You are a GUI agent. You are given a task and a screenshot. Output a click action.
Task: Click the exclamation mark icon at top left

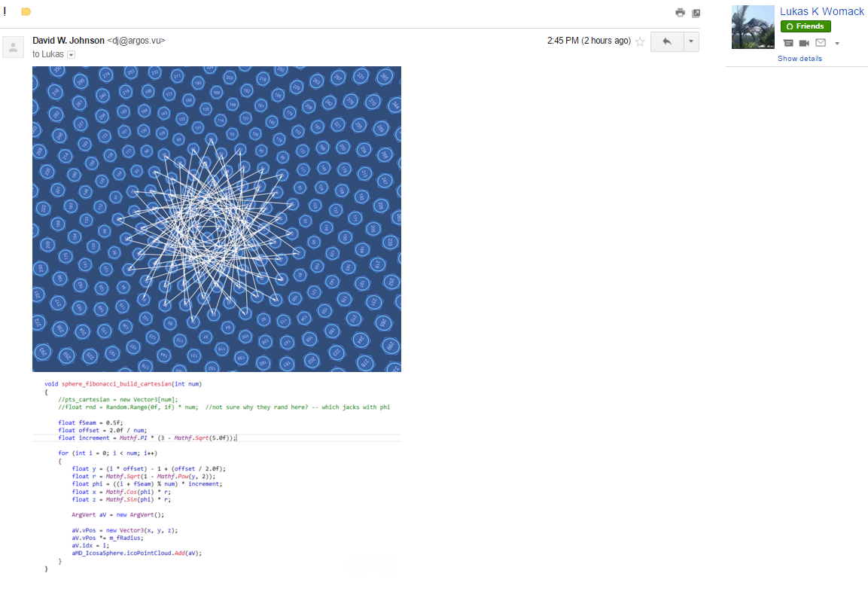coord(5,11)
